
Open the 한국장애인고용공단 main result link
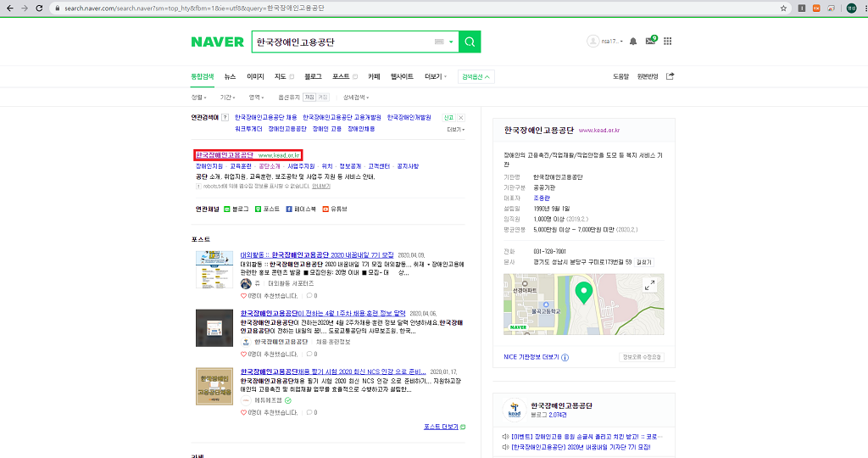(224, 155)
